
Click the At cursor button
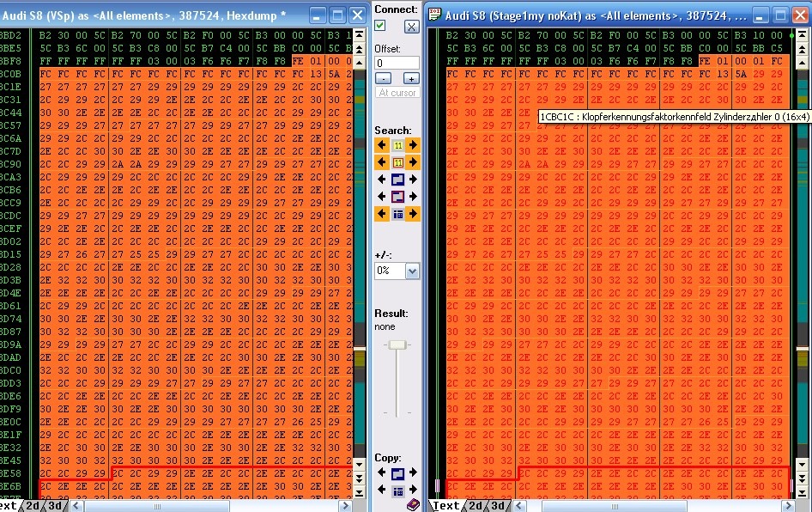click(397, 93)
